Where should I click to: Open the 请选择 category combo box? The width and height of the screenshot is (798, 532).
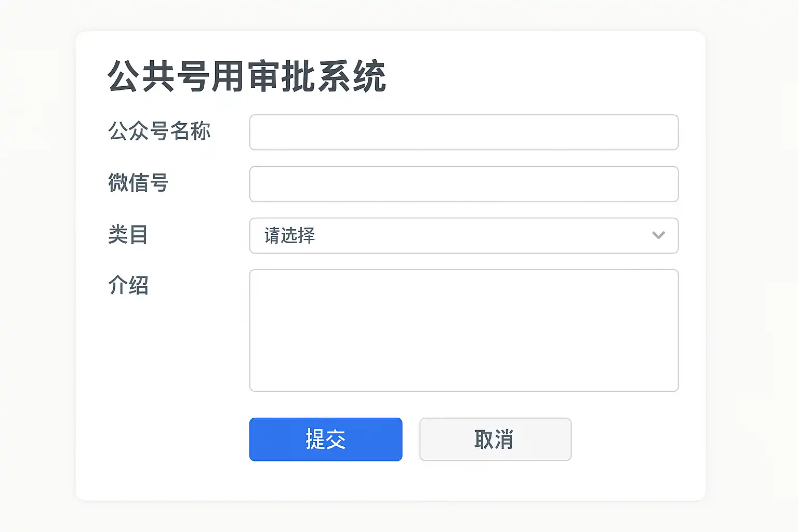[x=463, y=235]
